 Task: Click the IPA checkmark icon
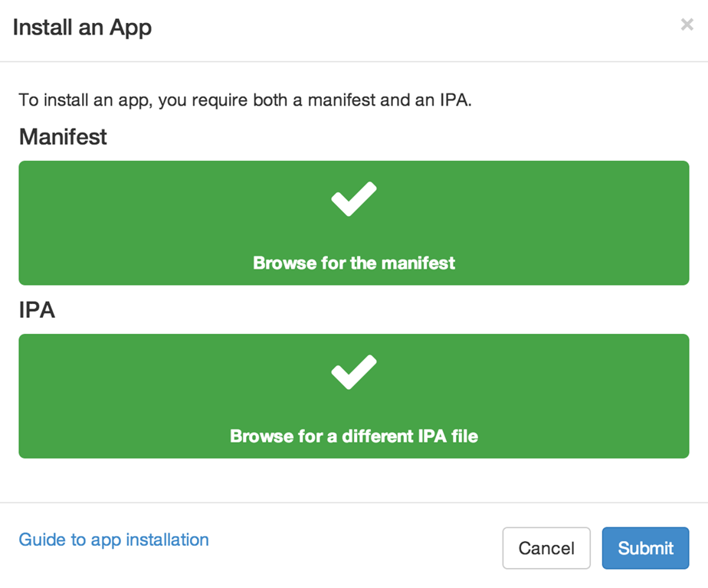click(x=353, y=372)
